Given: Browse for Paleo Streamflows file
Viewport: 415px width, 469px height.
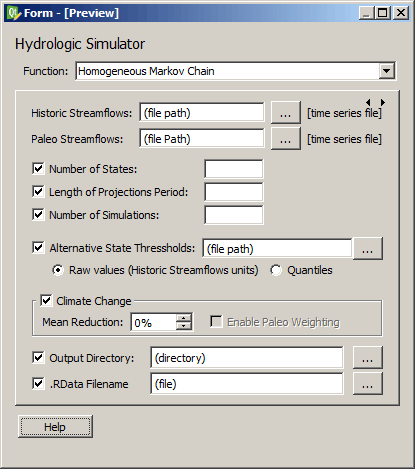Looking at the screenshot, I should pyautogui.click(x=286, y=139).
